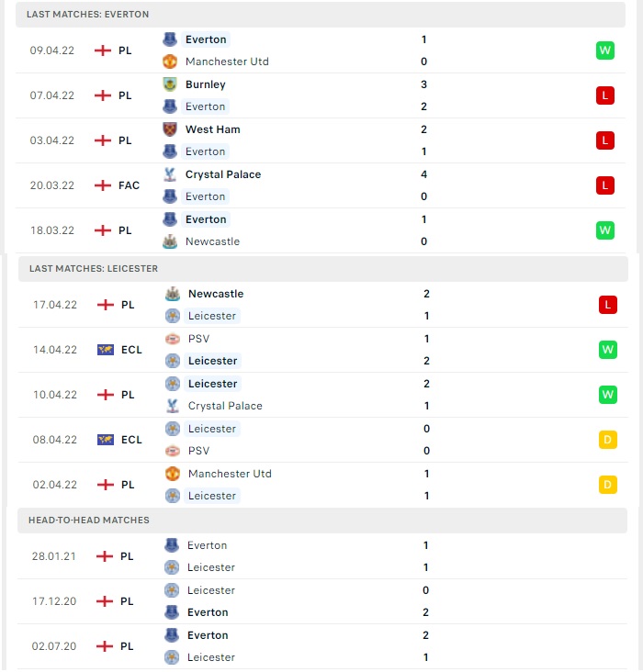Click the ECL competition flag icon for 08.04.22
This screenshot has width=643, height=672.
point(106,440)
